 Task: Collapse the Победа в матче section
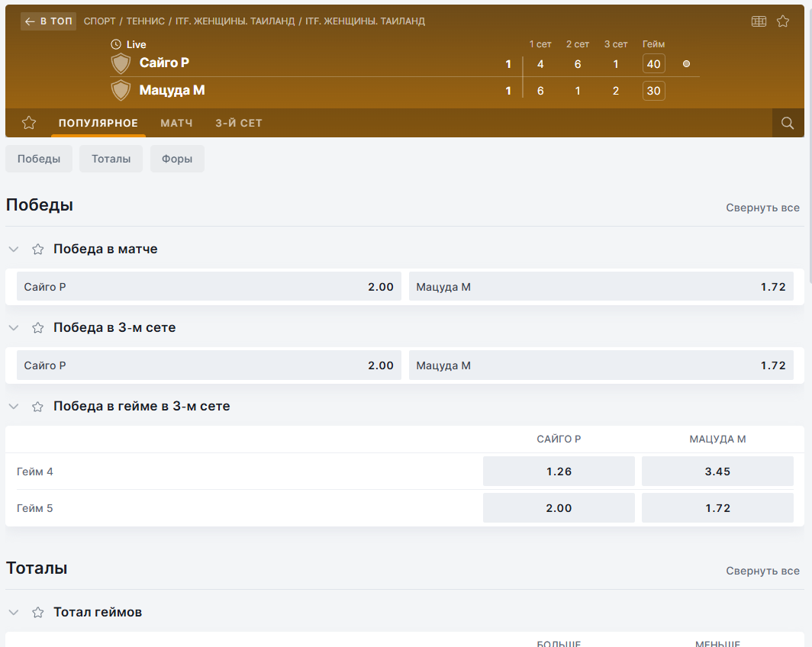click(x=14, y=249)
